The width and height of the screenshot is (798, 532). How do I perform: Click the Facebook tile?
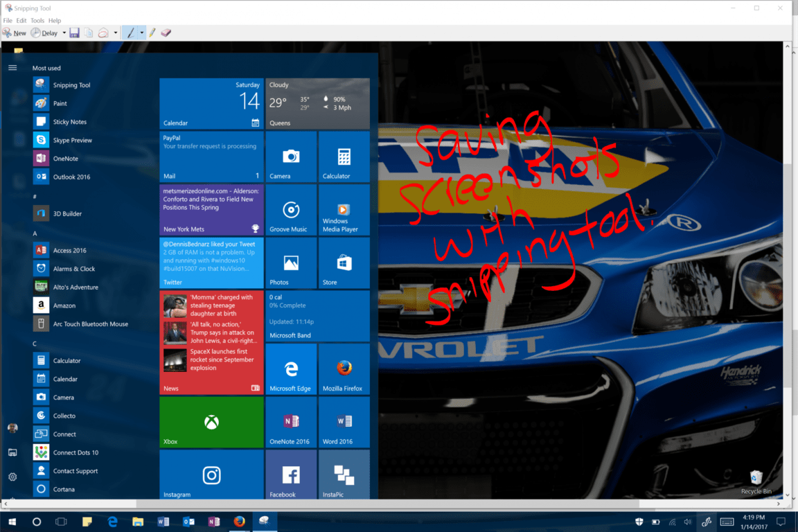point(291,475)
